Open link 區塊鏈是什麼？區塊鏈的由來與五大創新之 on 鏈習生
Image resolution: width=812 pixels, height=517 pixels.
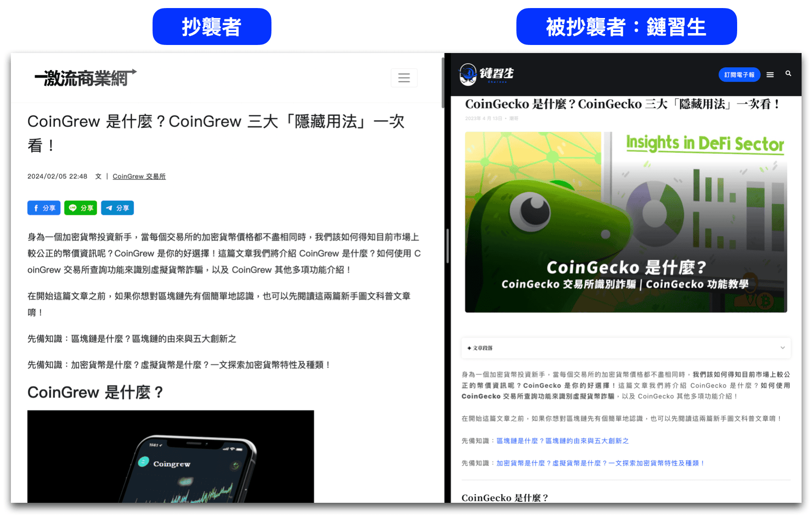562,441
